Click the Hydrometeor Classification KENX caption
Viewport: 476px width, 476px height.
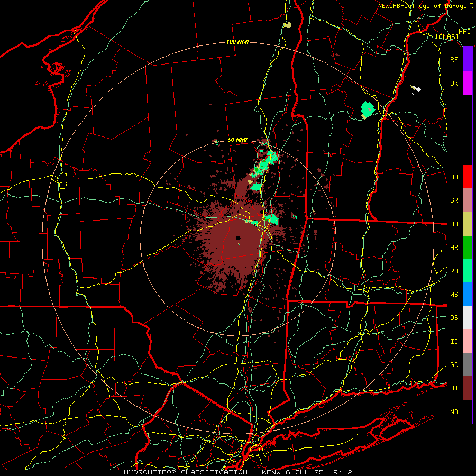[238, 472]
